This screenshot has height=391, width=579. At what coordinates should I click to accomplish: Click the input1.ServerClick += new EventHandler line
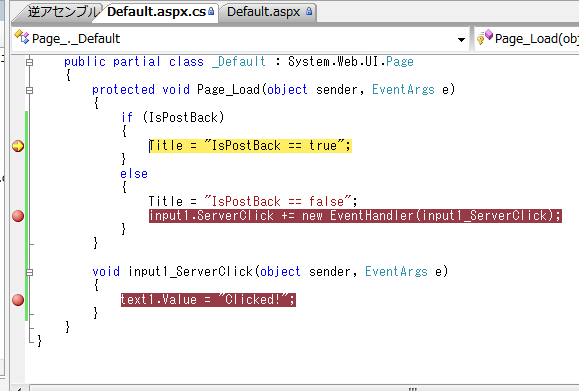pos(355,216)
